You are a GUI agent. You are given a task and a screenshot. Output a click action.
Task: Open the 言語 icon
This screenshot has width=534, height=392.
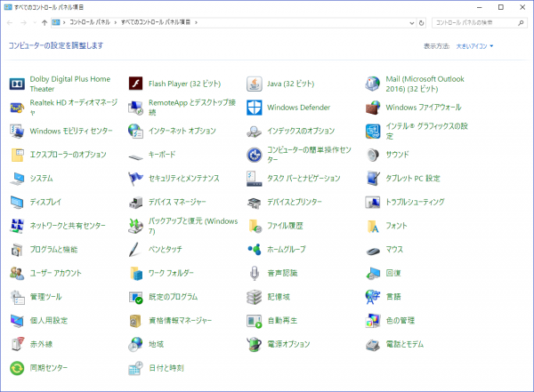pyautogui.click(x=373, y=297)
